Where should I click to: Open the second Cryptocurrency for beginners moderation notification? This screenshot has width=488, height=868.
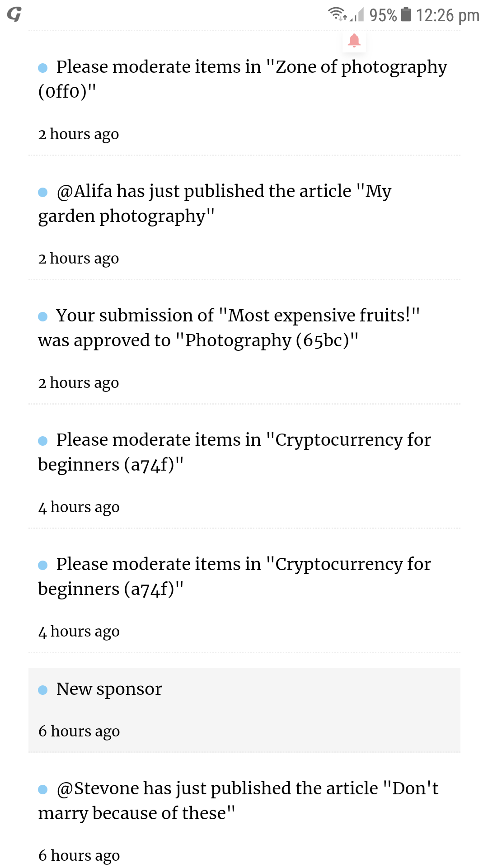[x=244, y=590]
